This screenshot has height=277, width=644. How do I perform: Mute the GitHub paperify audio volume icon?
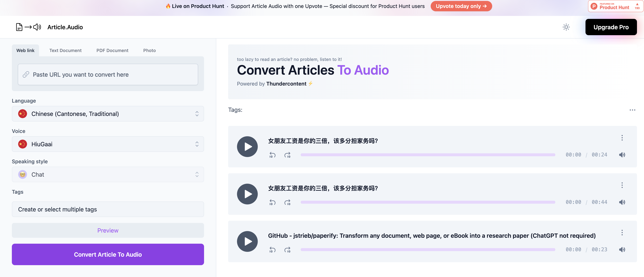click(x=622, y=250)
